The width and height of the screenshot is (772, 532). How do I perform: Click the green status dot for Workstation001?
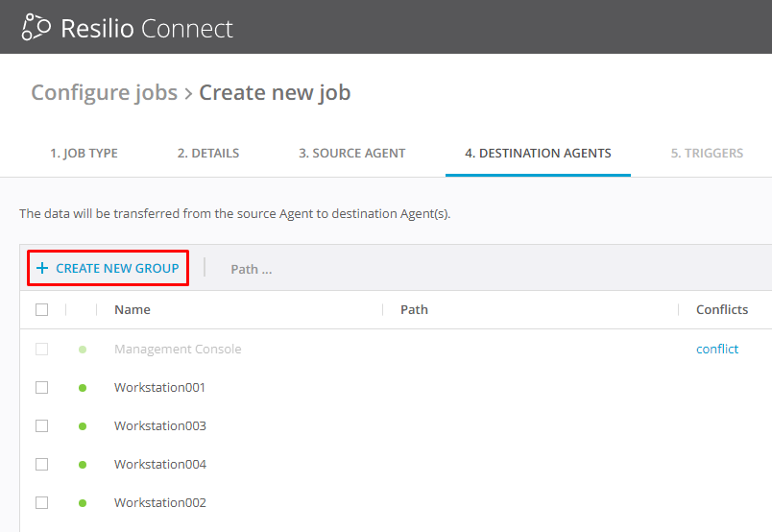tap(83, 388)
